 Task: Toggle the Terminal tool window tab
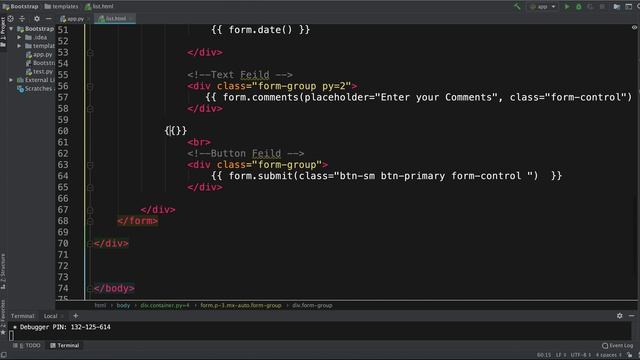(x=64, y=345)
